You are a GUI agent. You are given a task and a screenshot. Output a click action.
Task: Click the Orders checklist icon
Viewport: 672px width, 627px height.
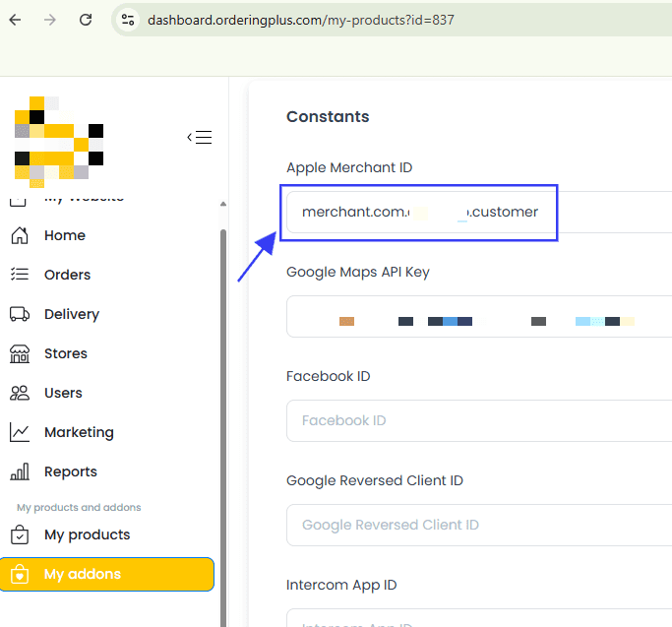(20, 275)
